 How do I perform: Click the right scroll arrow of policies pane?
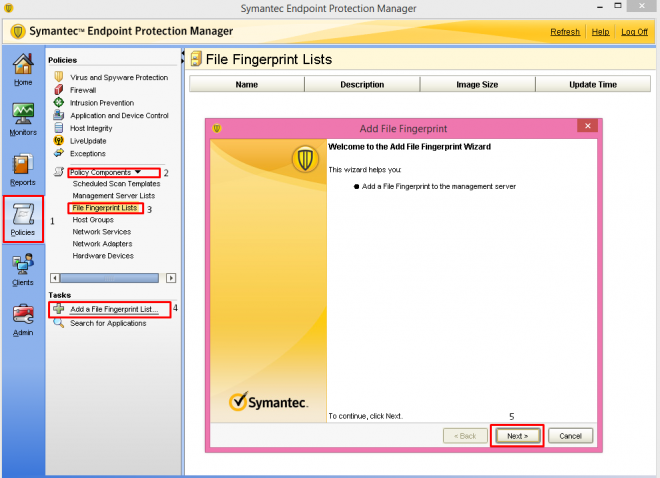tap(171, 278)
